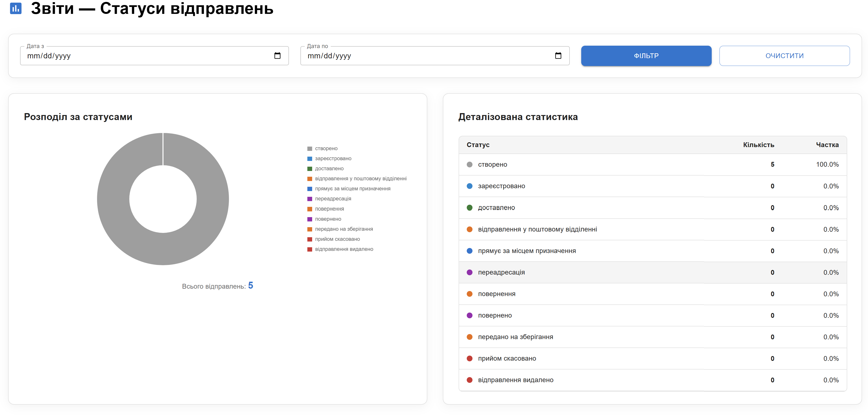
Task: Select the 'створено' legend label
Action: tap(326, 148)
